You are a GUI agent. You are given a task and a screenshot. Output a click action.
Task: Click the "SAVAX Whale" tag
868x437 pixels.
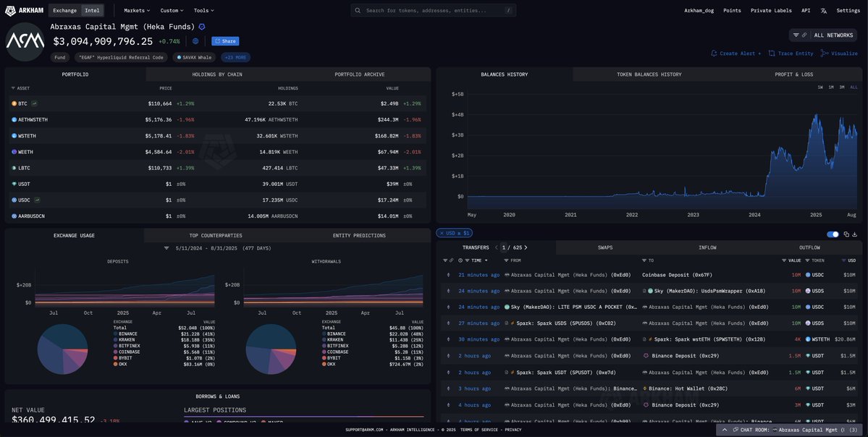pos(194,58)
